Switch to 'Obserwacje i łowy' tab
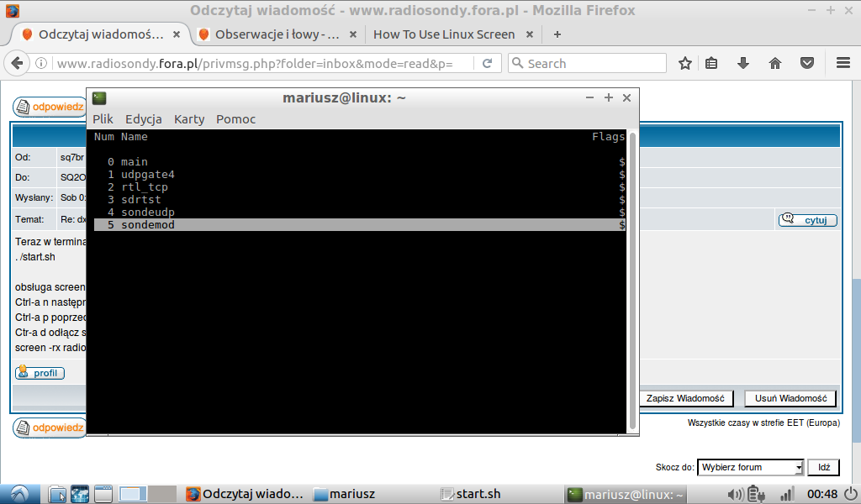Viewport: 861px width, 504px height. [x=277, y=34]
